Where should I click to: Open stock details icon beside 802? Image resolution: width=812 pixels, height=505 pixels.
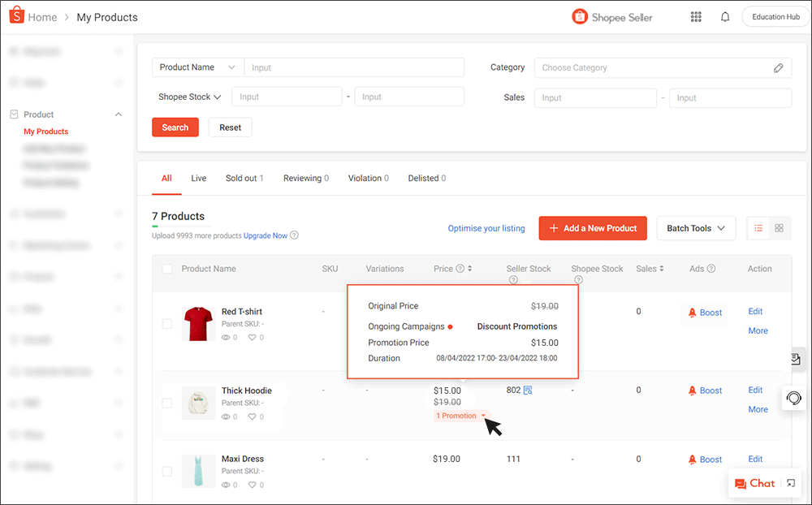click(529, 390)
